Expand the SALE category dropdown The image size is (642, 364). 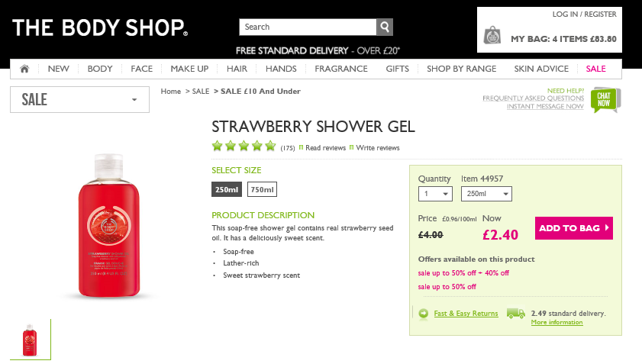[79, 99]
